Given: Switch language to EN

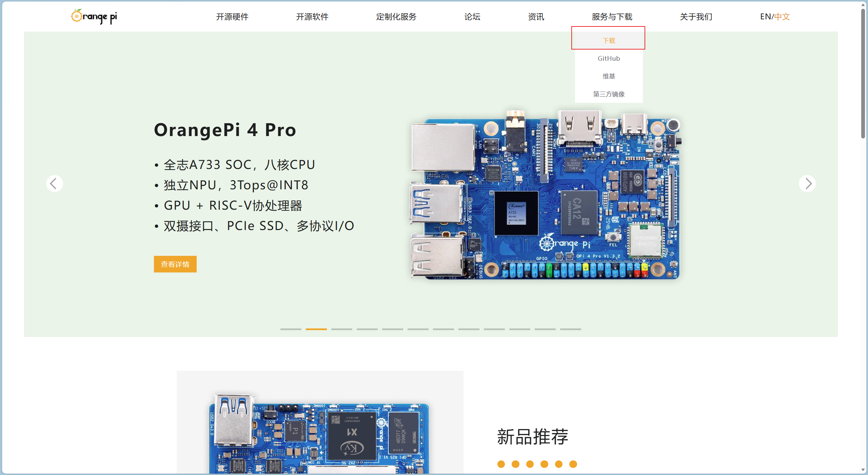Looking at the screenshot, I should (x=765, y=17).
